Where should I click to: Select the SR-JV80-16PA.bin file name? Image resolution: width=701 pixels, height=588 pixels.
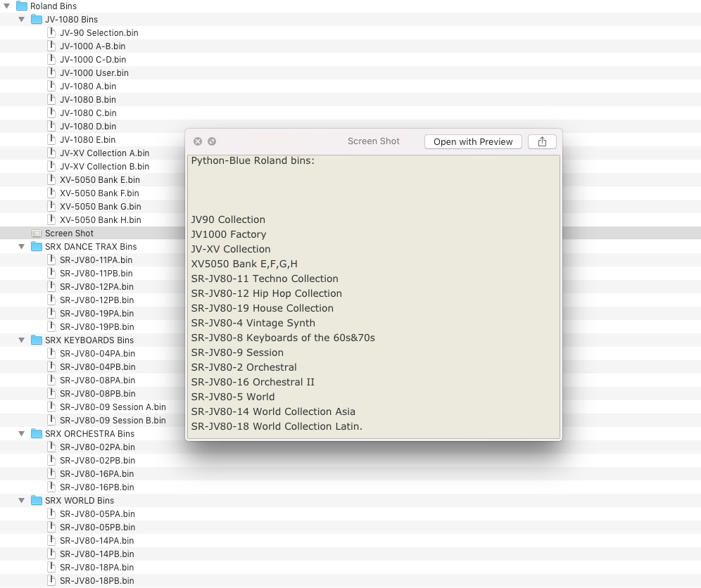96,474
